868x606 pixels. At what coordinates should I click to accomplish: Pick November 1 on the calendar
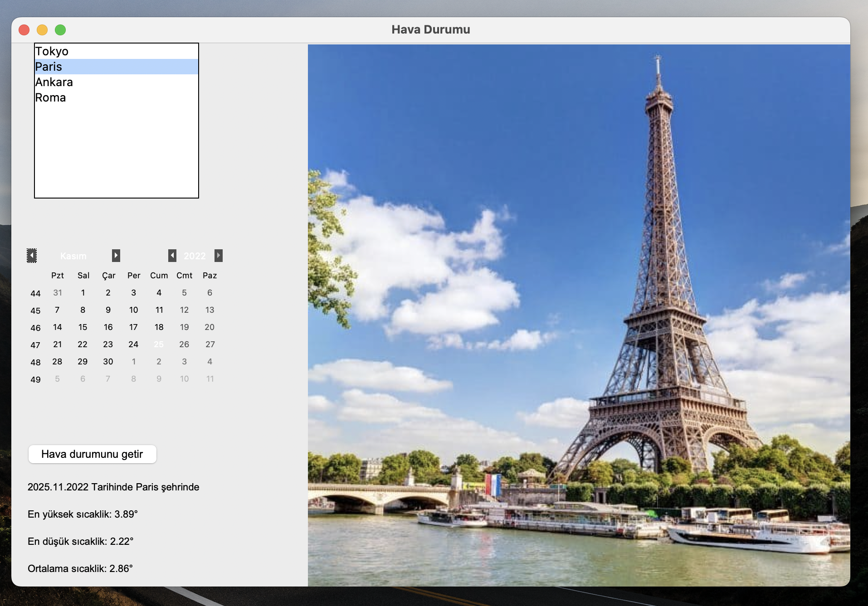pos(83,293)
